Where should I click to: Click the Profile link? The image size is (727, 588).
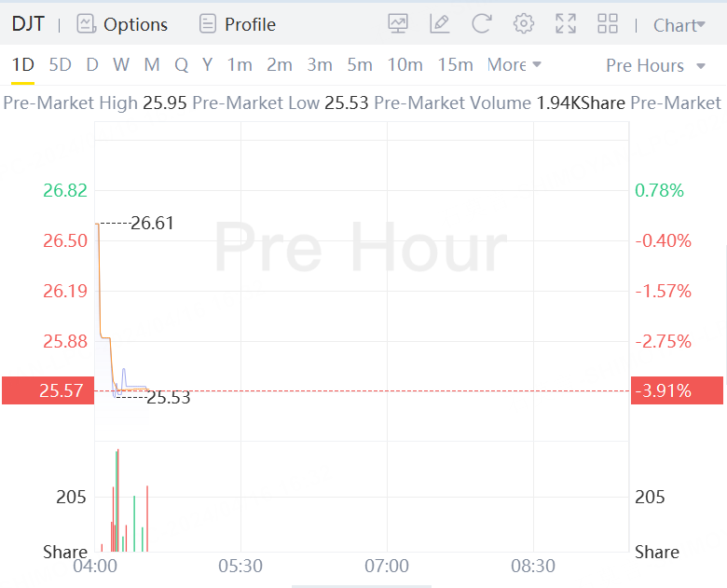coord(250,24)
